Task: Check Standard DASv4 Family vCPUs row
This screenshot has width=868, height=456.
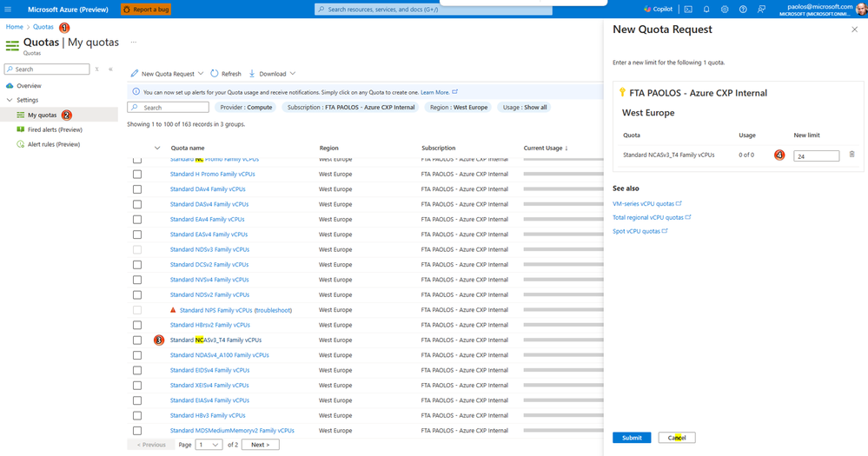Action: click(x=137, y=204)
